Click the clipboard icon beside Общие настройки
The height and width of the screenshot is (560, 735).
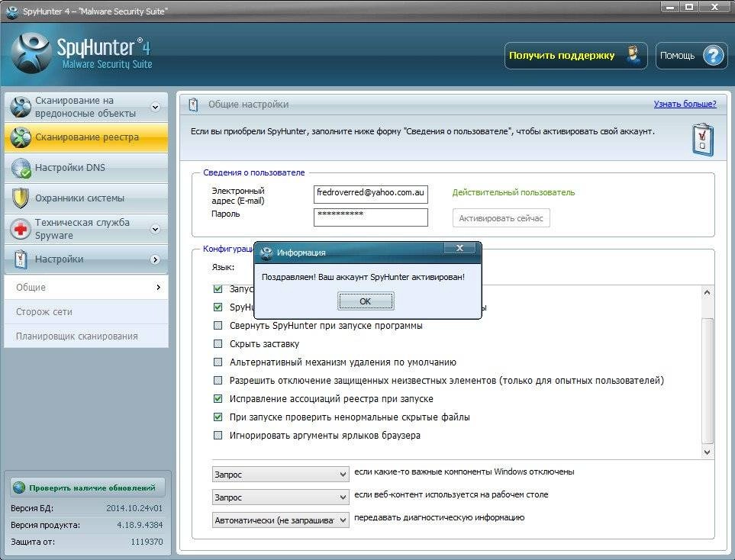(193, 104)
